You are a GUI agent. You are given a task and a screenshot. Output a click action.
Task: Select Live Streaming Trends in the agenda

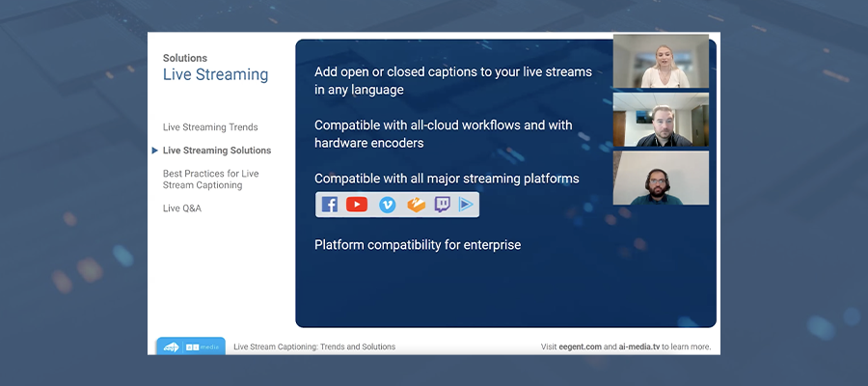[210, 127]
